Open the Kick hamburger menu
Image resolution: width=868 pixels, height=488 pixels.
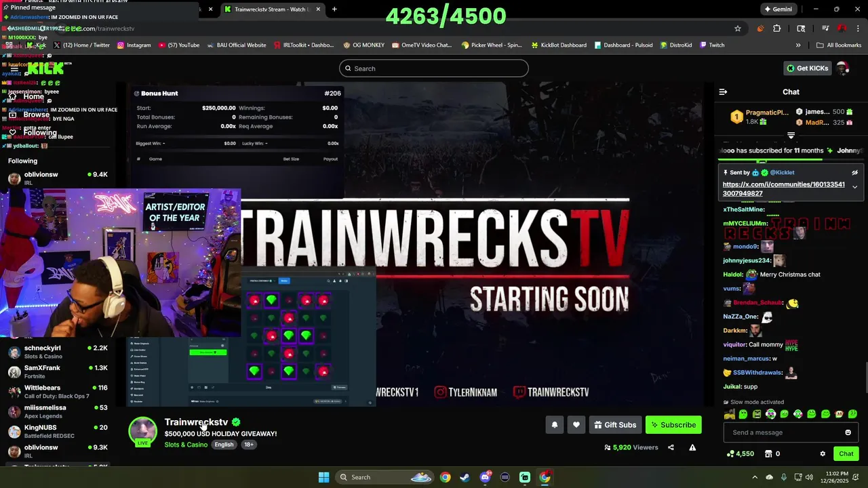pos(14,68)
